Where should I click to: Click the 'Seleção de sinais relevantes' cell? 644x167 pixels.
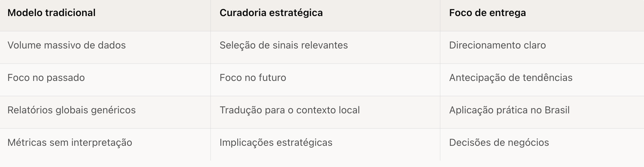283,45
